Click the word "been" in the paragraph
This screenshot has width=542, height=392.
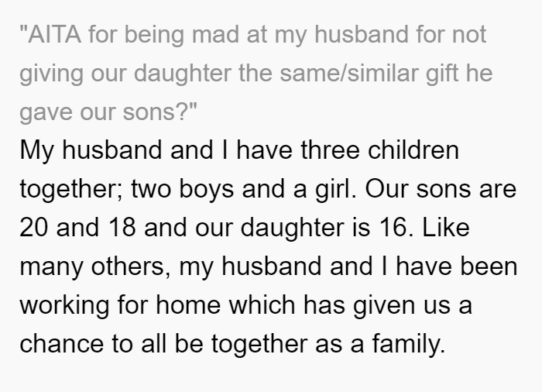489,266
